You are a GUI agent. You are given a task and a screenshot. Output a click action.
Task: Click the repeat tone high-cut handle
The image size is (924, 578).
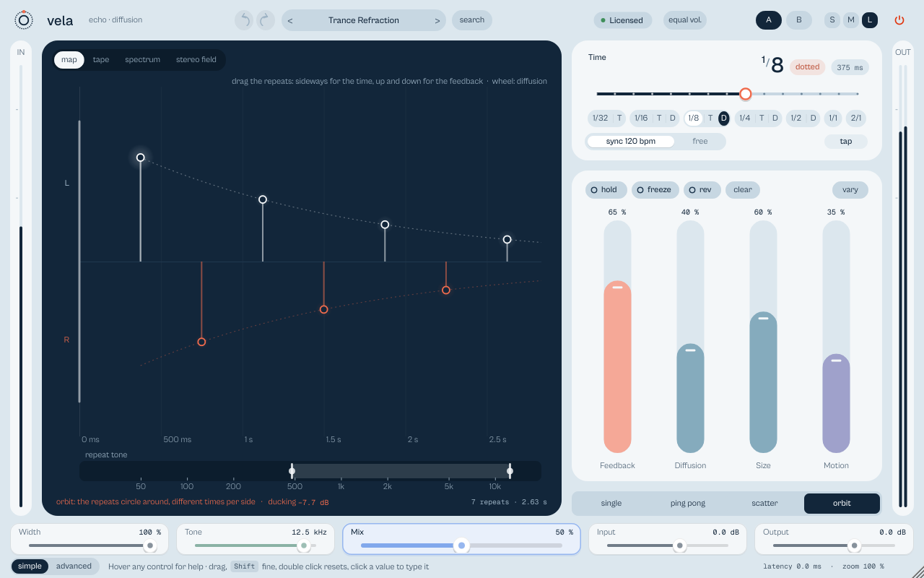[x=510, y=471]
